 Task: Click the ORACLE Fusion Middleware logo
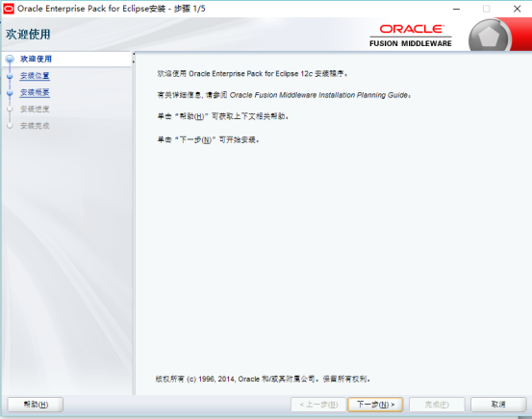[411, 36]
